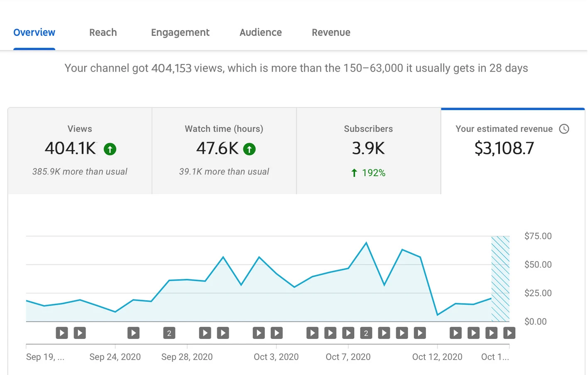588x375 pixels.
Task: Click the clock icon beside estimated revenue
Action: [x=564, y=129]
